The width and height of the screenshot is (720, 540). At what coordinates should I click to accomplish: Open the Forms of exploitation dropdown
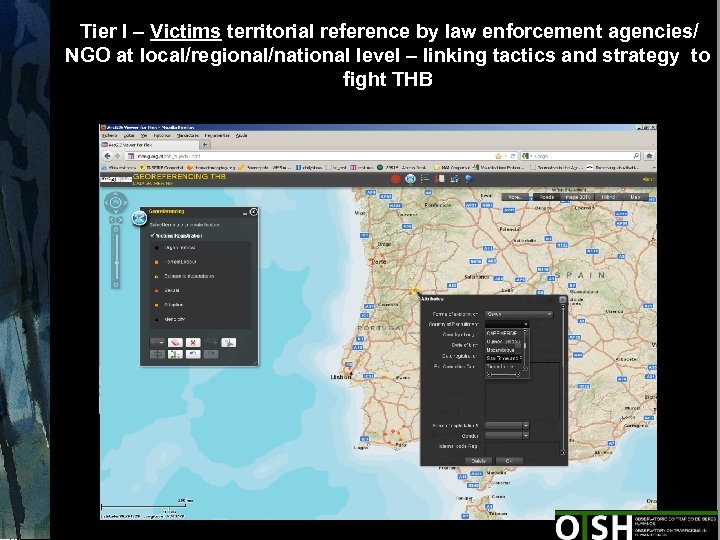(519, 314)
